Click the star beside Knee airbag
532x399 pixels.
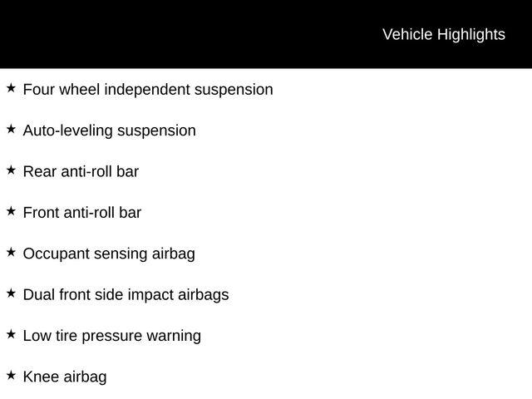click(x=11, y=375)
